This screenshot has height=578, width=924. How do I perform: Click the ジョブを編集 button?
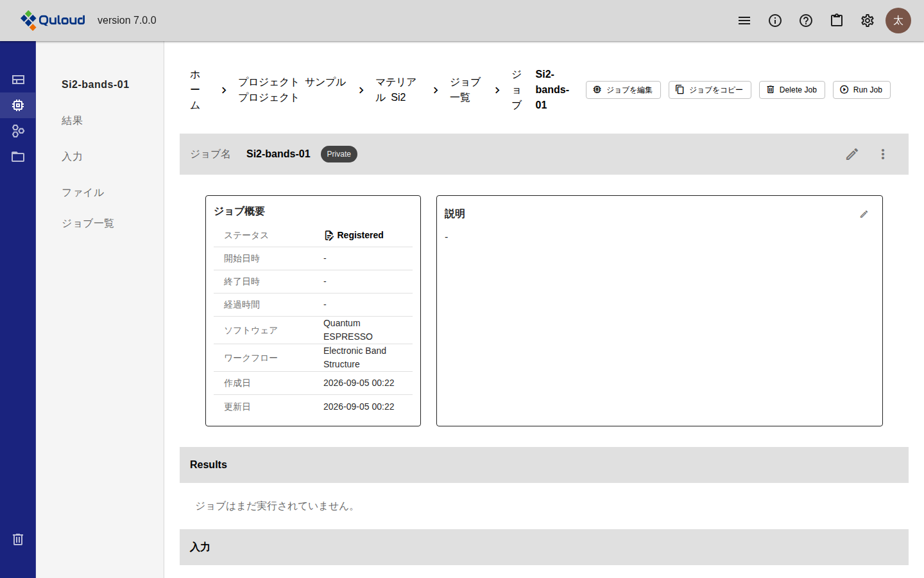623,90
